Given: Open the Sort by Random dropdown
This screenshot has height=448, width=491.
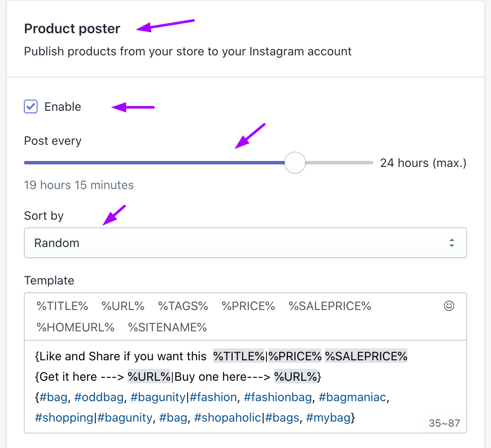Looking at the screenshot, I should pos(245,243).
